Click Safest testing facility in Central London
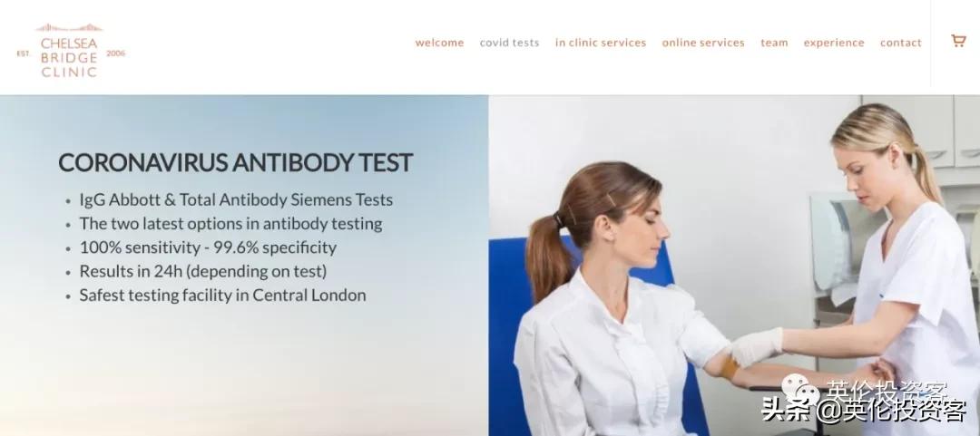Image resolution: width=980 pixels, height=436 pixels. (x=222, y=295)
